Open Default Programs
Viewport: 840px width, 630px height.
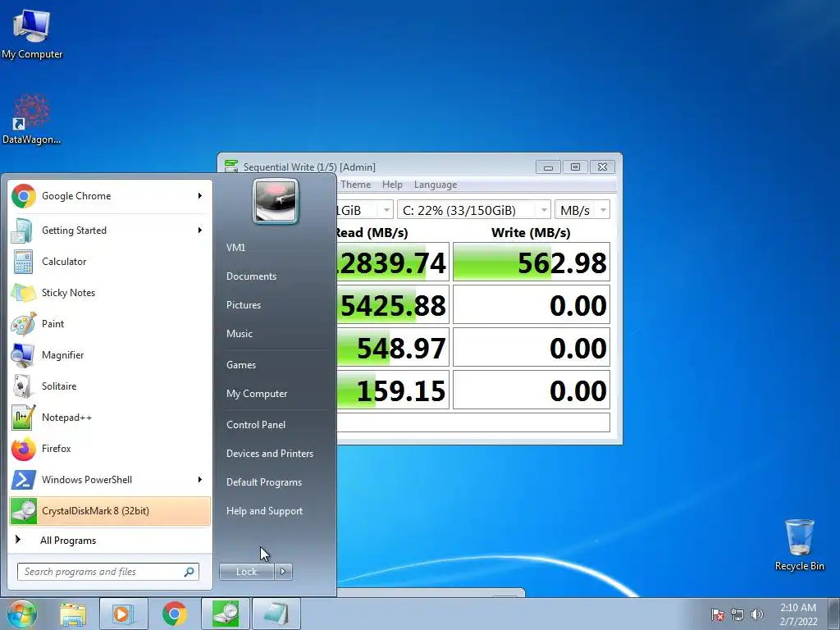tap(263, 482)
